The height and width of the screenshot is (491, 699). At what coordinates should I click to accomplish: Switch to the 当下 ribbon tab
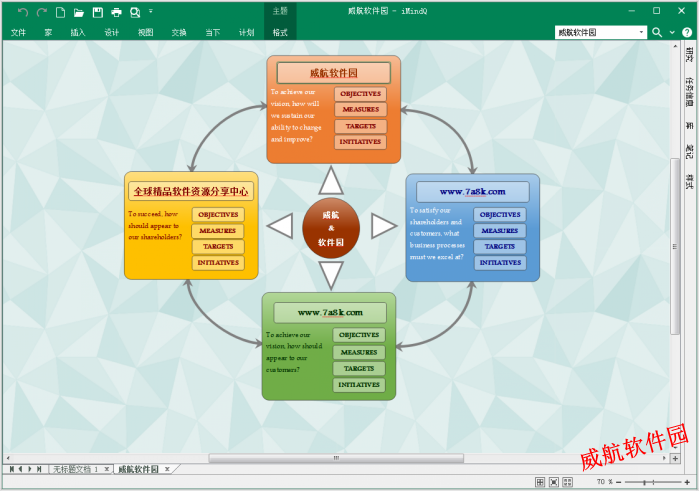tap(213, 32)
